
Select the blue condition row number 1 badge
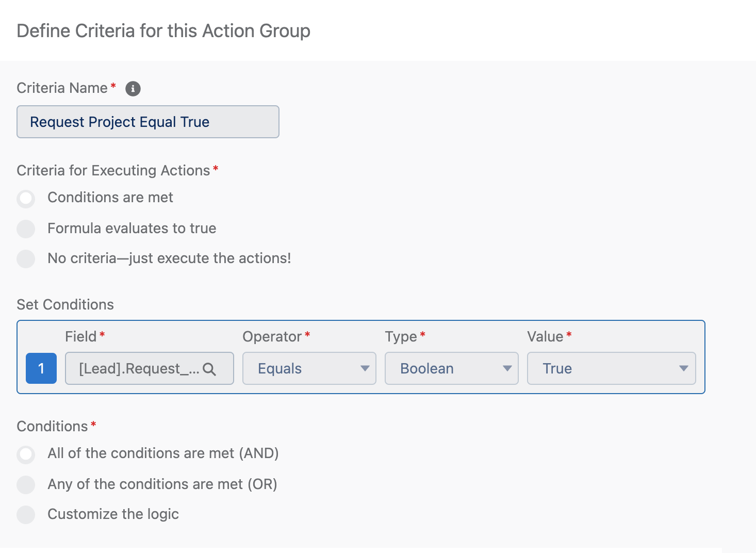[41, 368]
